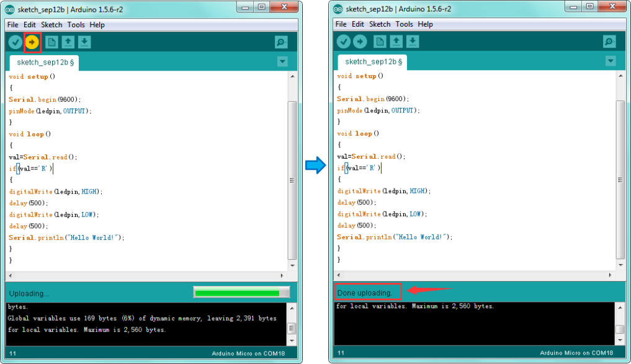
Task: Open Edit menu in right window
Action: tap(358, 24)
